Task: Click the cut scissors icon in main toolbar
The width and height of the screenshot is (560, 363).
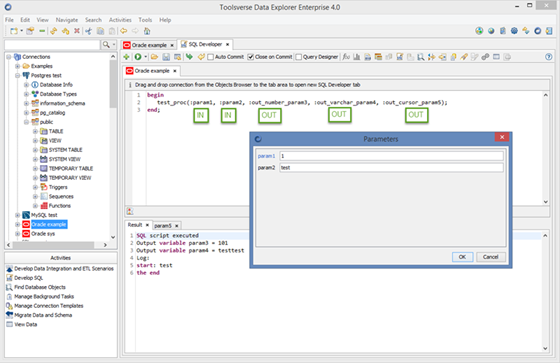Action: click(x=88, y=31)
